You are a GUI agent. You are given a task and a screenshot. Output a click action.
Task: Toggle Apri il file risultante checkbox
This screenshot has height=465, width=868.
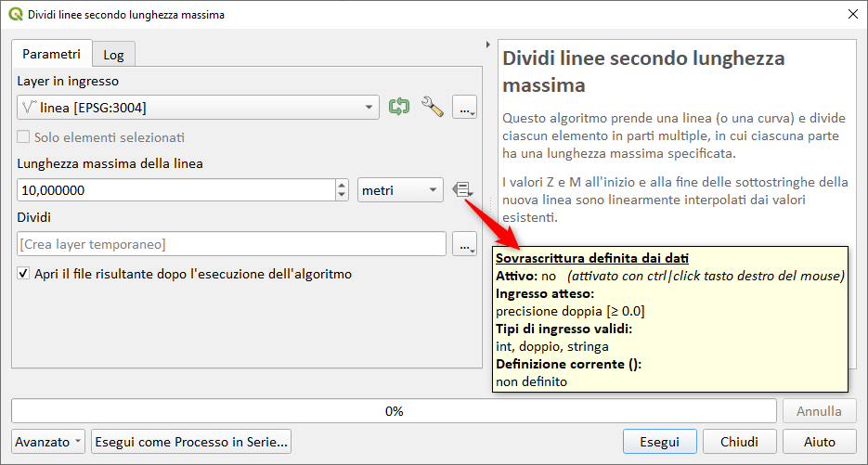tap(24, 275)
